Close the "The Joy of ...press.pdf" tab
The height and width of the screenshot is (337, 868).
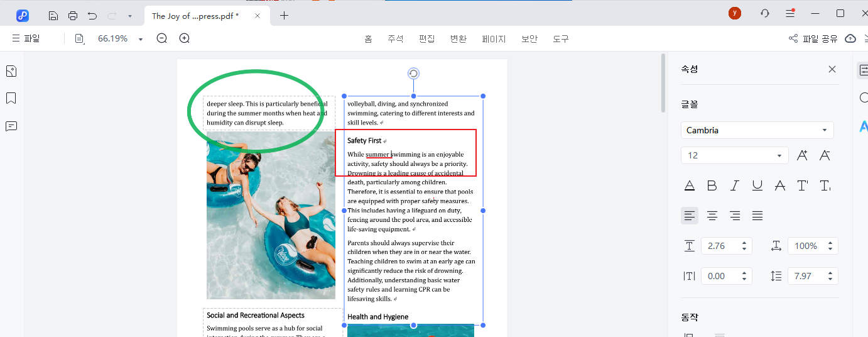pyautogui.click(x=258, y=16)
